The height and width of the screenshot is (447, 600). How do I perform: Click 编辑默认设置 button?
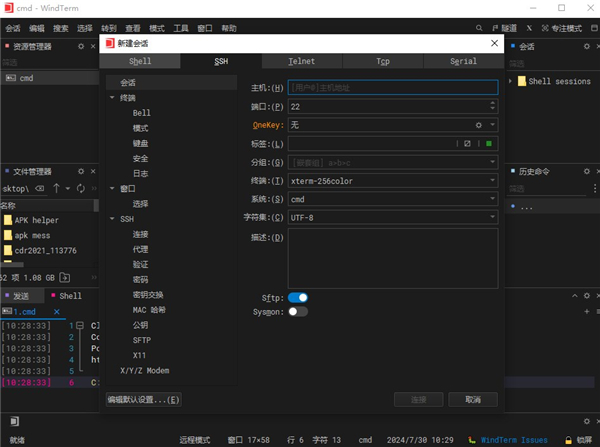(144, 399)
